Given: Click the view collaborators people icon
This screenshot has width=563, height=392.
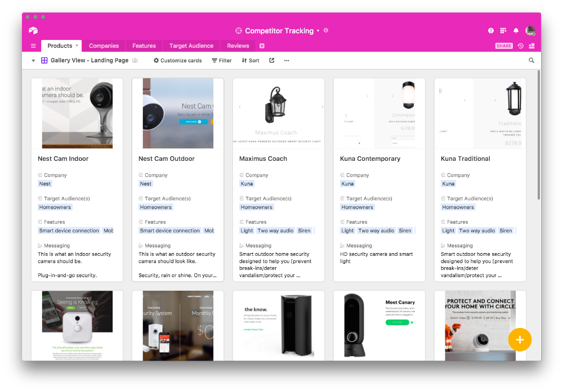Looking at the screenshot, I should tap(135, 61).
